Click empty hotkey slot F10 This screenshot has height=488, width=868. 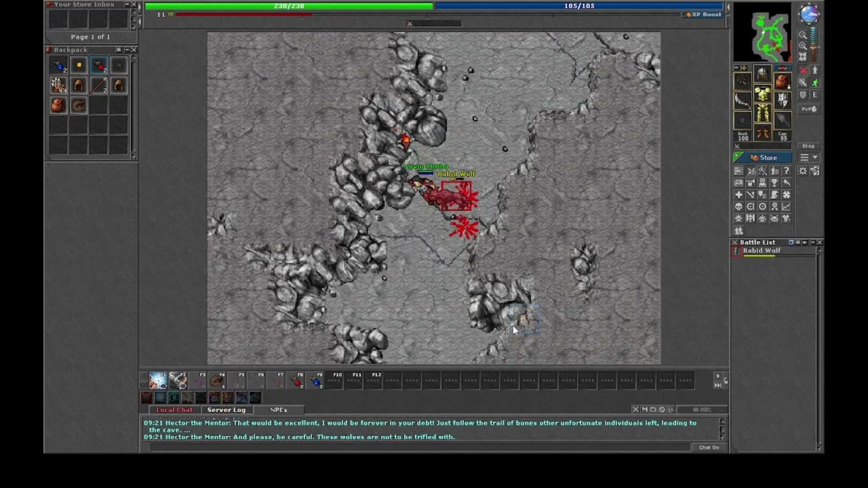pos(336,380)
